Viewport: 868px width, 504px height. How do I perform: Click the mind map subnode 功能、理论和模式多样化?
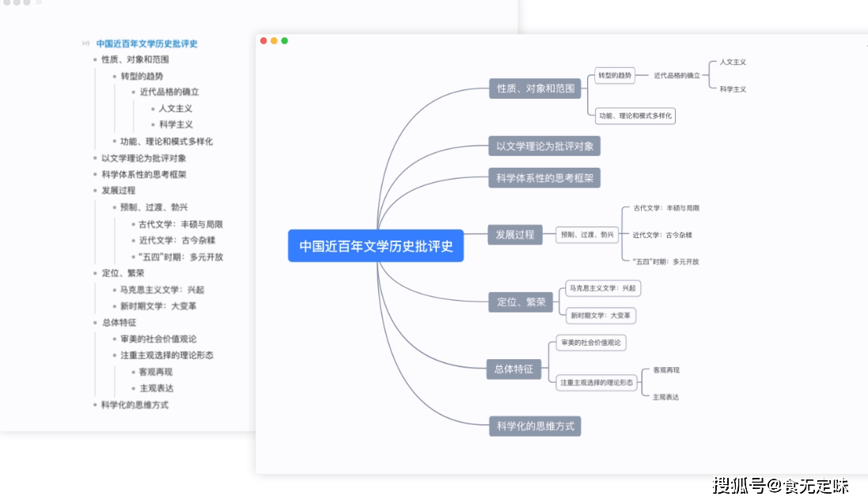pos(635,116)
